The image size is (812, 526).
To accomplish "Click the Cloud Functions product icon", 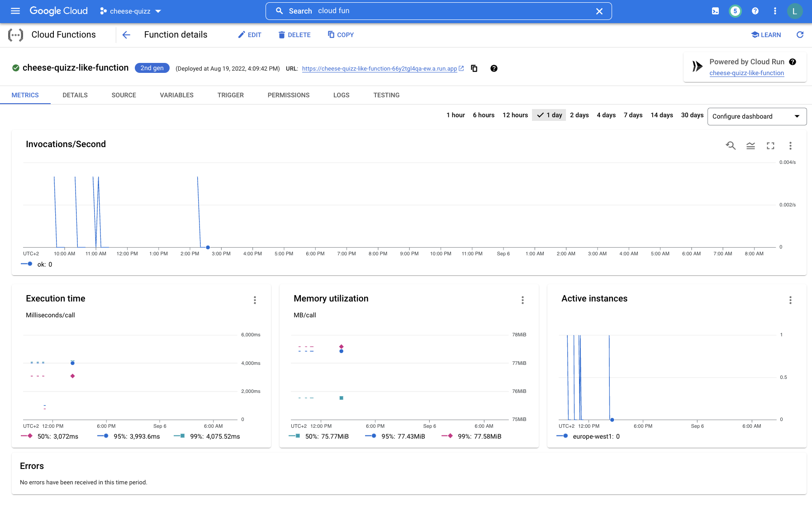I will [15, 35].
